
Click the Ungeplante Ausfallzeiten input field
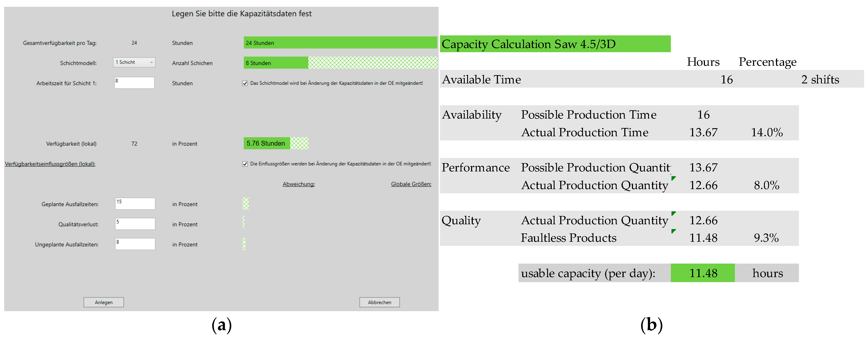pos(135,244)
